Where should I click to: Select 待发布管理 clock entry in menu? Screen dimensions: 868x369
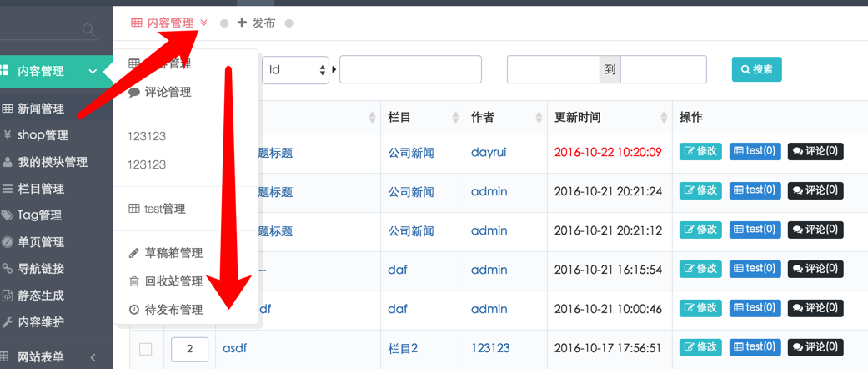[x=173, y=310]
